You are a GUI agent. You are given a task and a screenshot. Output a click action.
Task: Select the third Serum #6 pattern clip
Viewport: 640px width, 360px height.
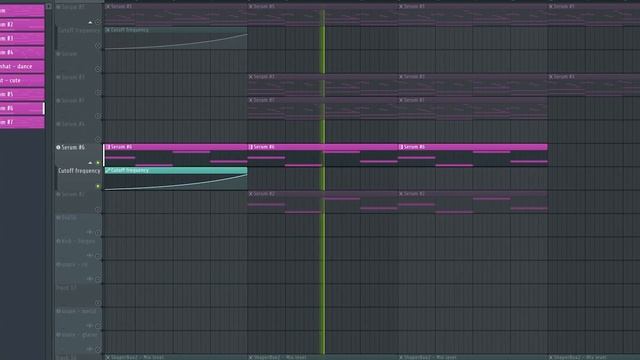[473, 155]
